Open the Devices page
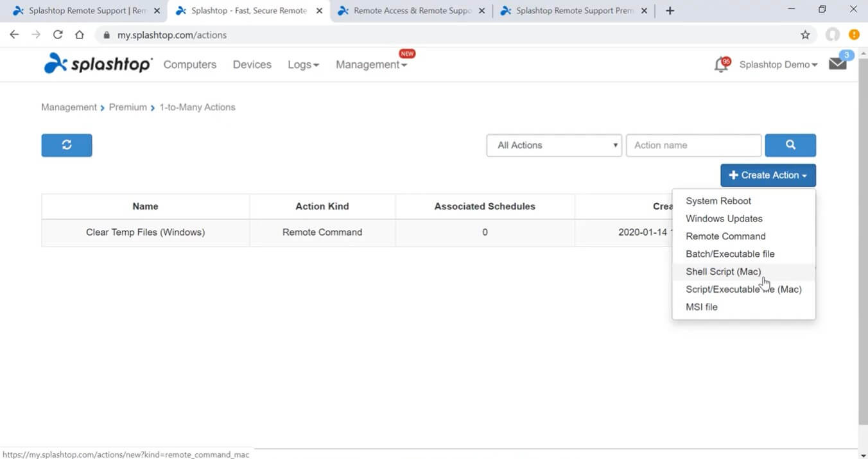The height and width of the screenshot is (459, 868). pyautogui.click(x=252, y=64)
